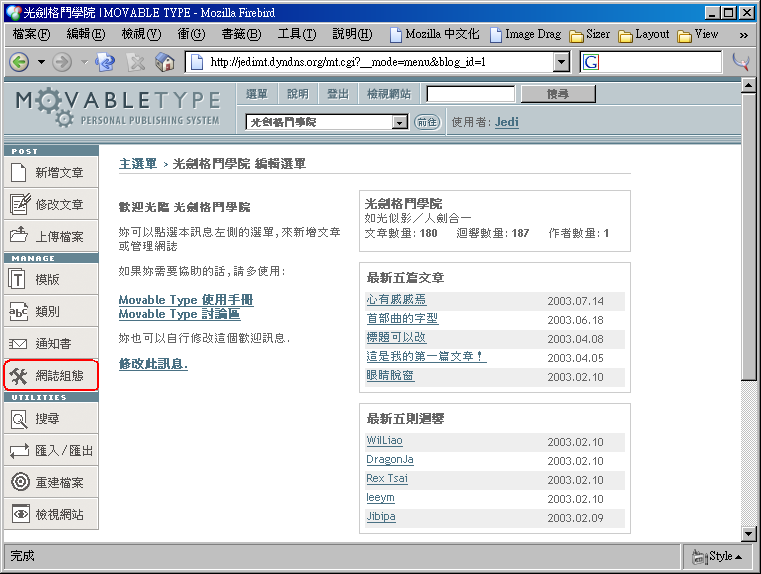
Task: Click the browser Back arrow button
Action: click(x=19, y=62)
